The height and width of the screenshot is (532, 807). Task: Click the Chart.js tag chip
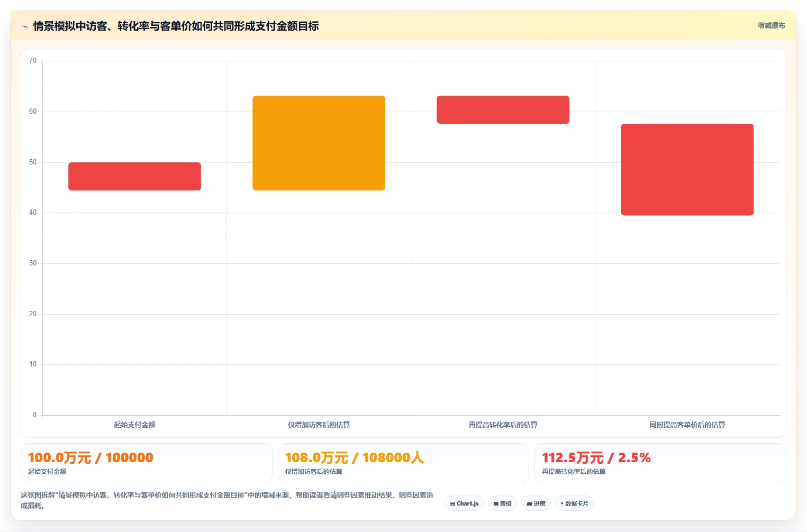(464, 503)
